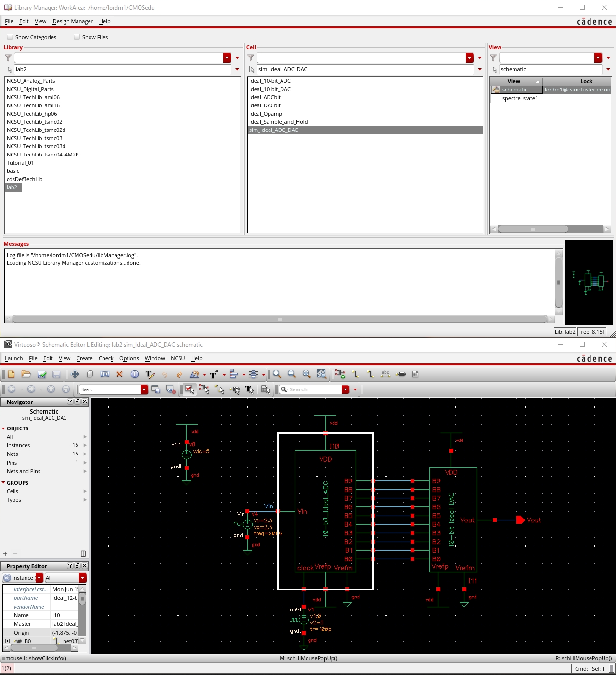Toggle the Show Files checkbox
This screenshot has height=675, width=616.
tap(77, 37)
